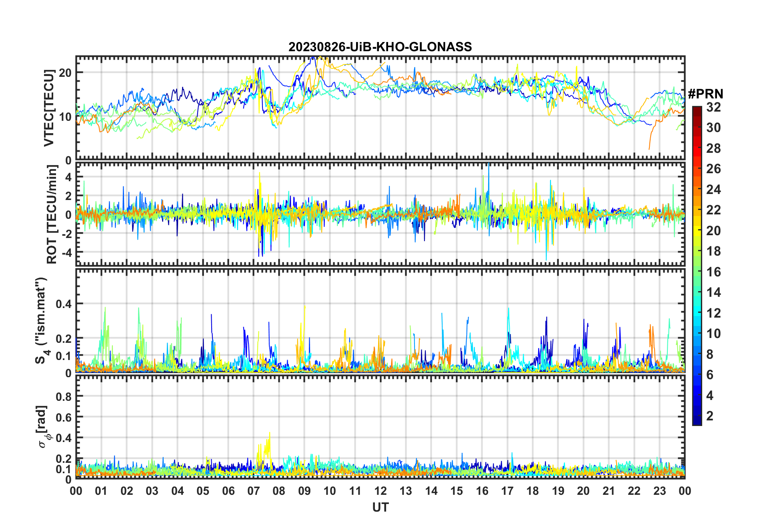The width and height of the screenshot is (761, 532).
Task: Select the UT x-axis label
Action: coord(380,507)
